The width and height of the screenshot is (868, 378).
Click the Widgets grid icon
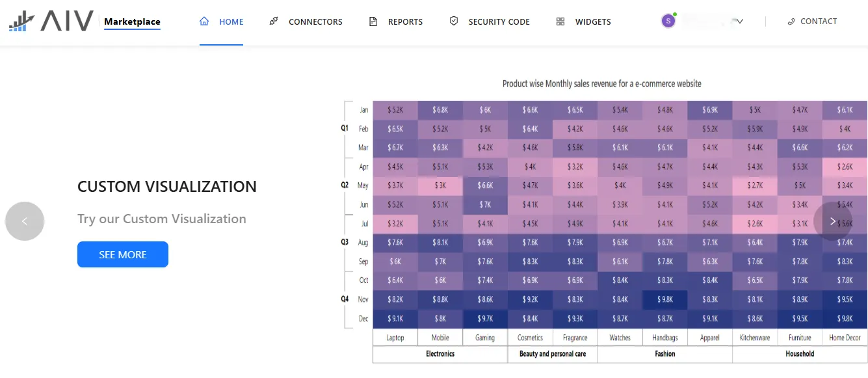click(x=560, y=21)
